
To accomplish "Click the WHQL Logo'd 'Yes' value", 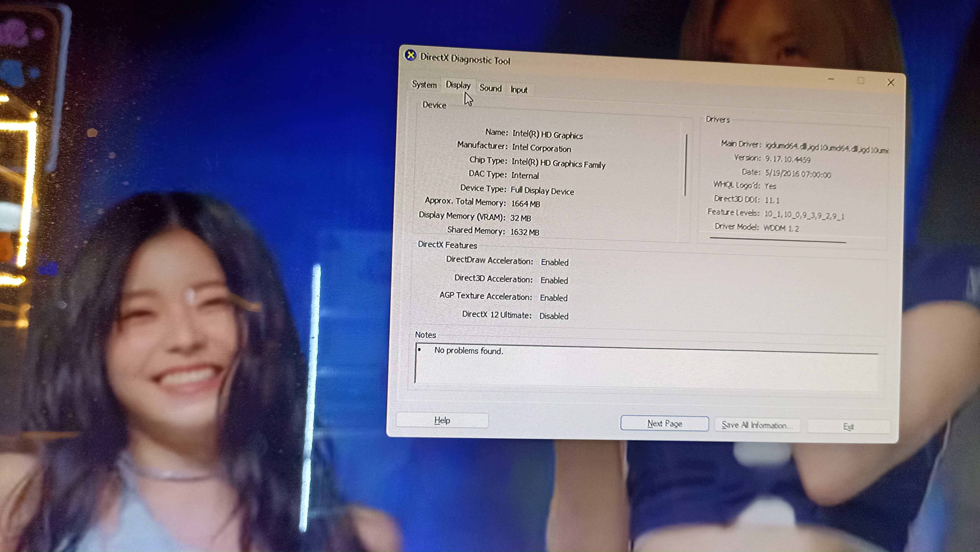I will click(770, 186).
